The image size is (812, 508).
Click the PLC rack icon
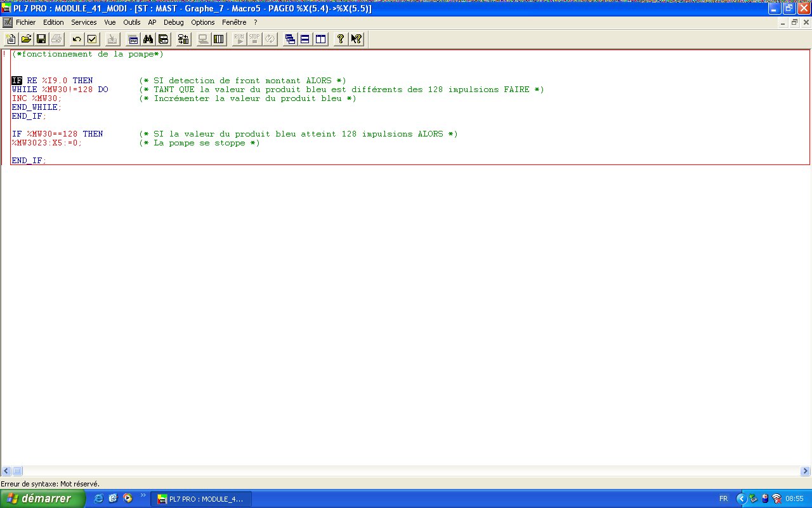219,39
